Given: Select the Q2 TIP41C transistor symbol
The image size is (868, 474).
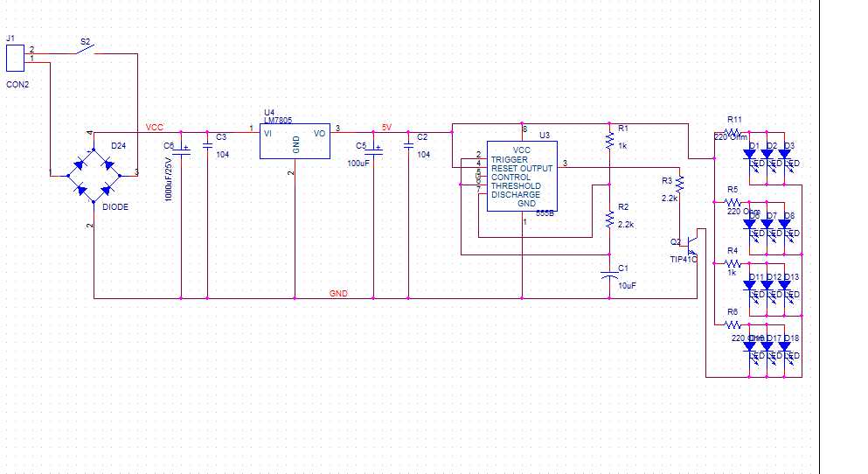Looking at the screenshot, I should 692,244.
